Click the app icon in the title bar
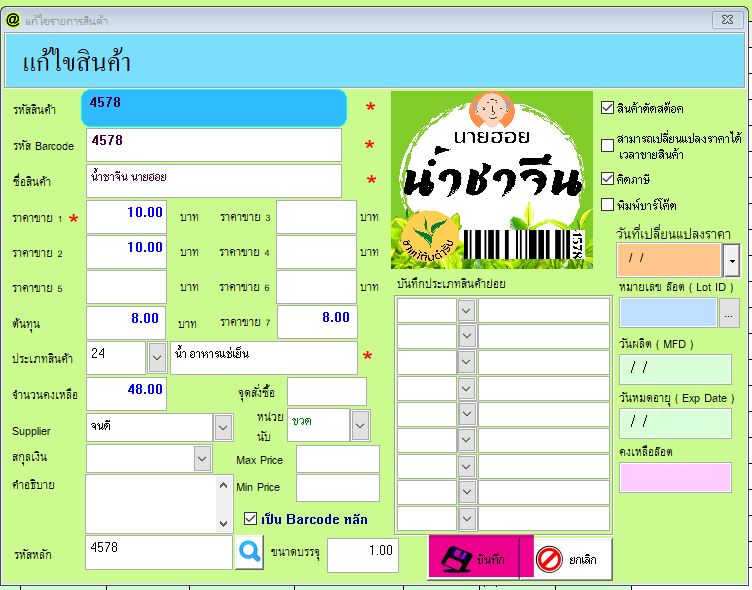Screen dimensions: 752x590 pyautogui.click(x=13, y=19)
